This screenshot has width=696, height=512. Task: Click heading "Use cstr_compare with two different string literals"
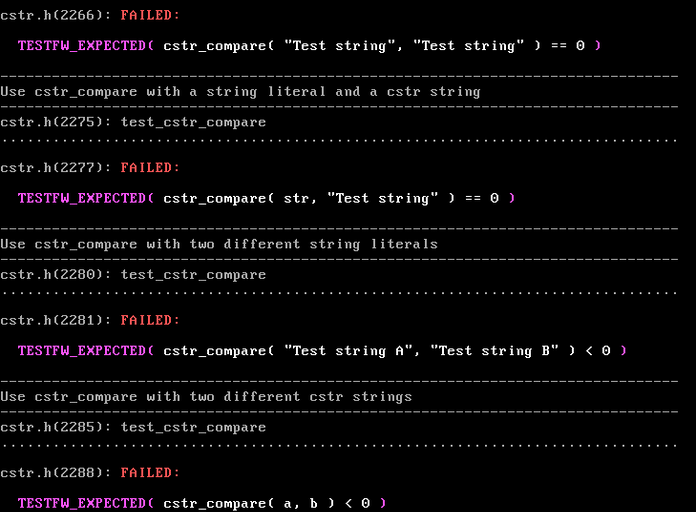[x=219, y=244]
